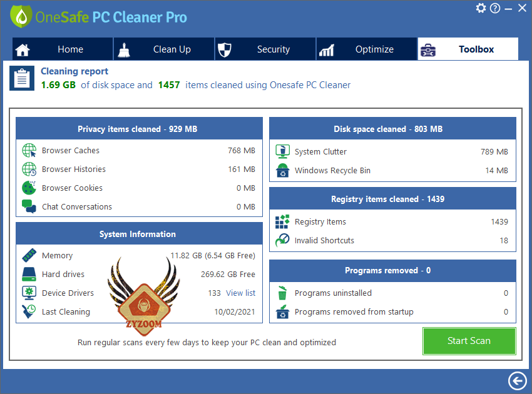Click the Browser Caches label
The height and width of the screenshot is (394, 532).
71,150
